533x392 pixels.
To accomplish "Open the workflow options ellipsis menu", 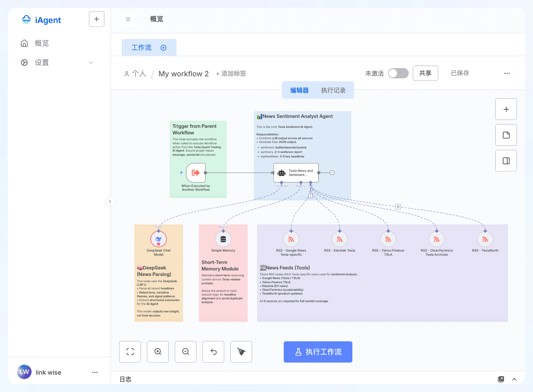I will pos(507,73).
